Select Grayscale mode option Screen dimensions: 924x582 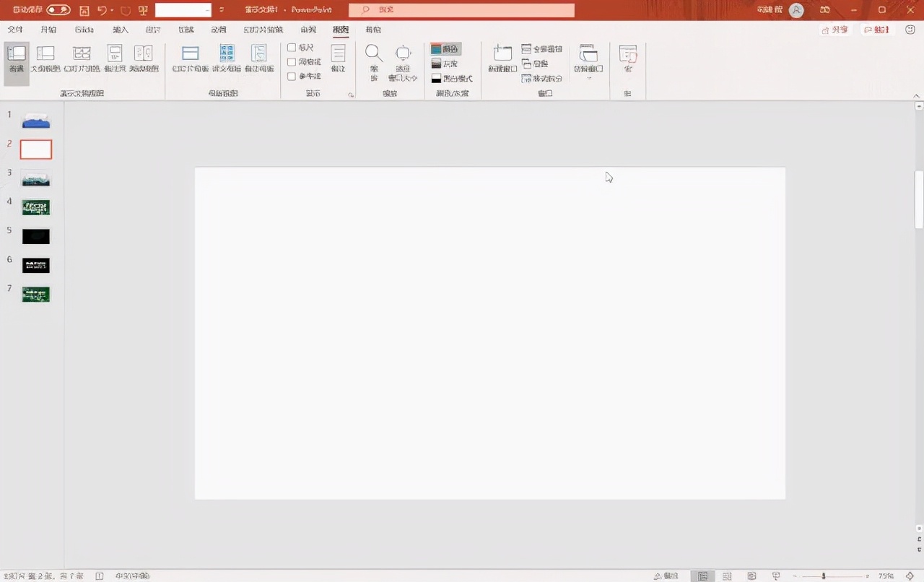tap(444, 64)
